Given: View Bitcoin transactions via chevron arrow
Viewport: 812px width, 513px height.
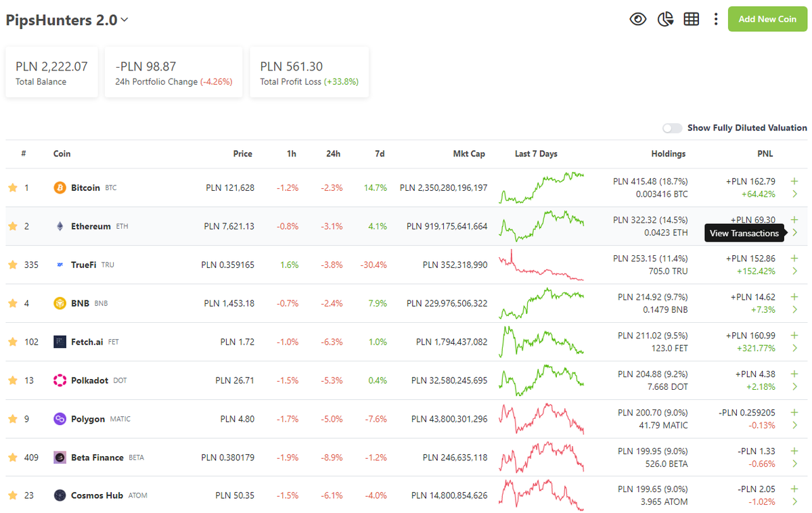Looking at the screenshot, I should click(795, 194).
